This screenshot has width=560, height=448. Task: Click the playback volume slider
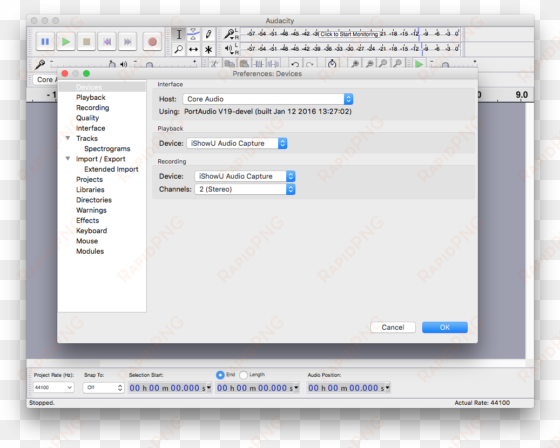pyautogui.click(x=166, y=65)
